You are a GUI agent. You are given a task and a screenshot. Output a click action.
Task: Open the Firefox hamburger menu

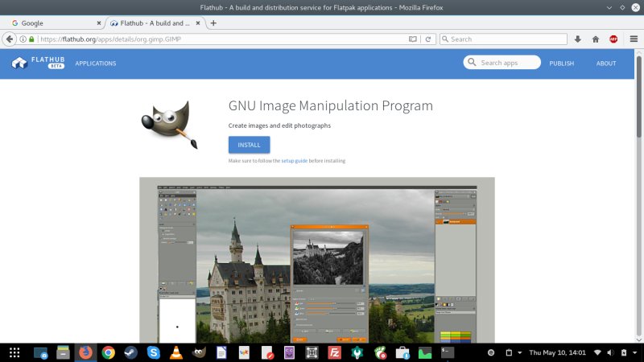coord(634,39)
